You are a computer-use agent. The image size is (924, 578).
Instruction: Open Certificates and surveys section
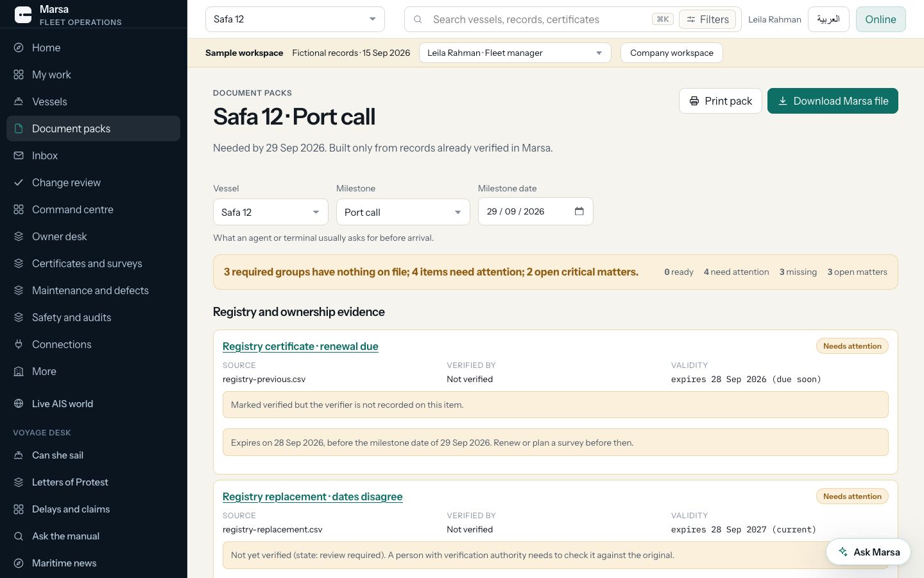[93, 263]
